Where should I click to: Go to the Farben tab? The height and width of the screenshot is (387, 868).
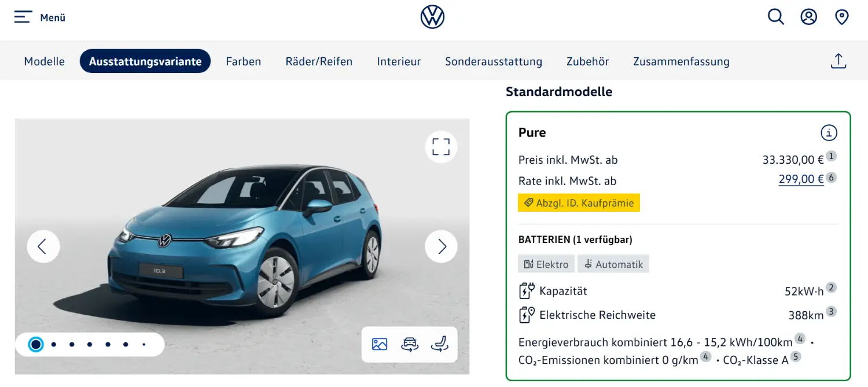click(244, 61)
